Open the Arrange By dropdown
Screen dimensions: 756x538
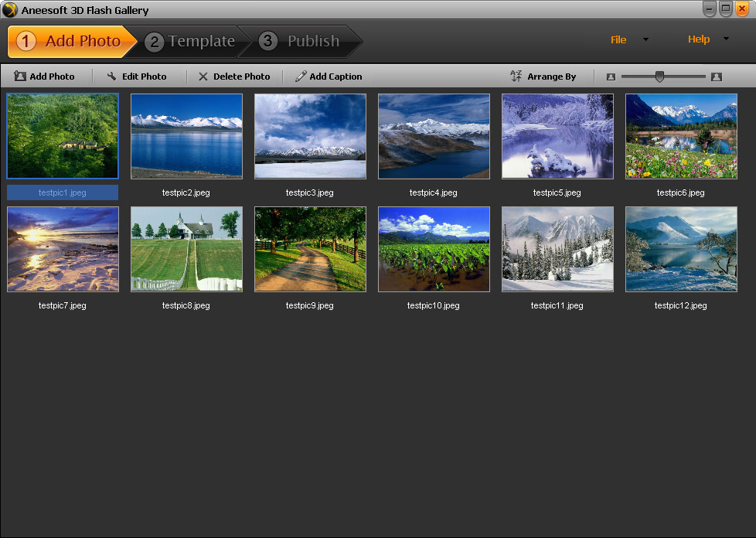(x=551, y=77)
